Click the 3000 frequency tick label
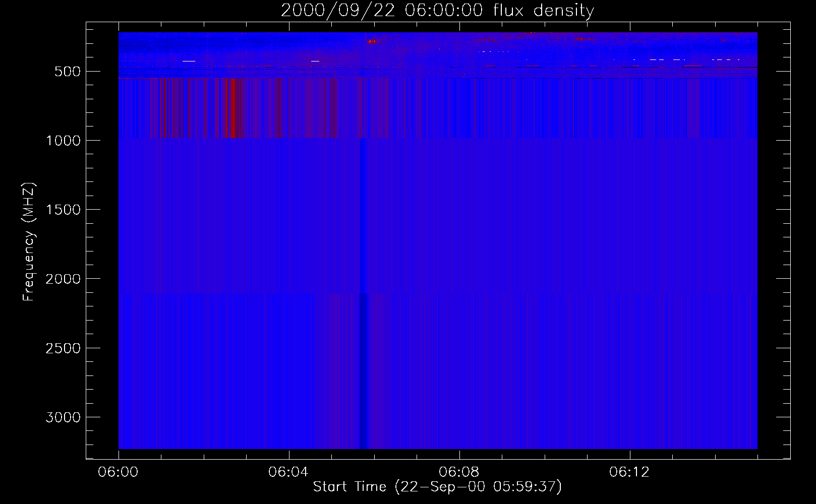 pos(63,417)
